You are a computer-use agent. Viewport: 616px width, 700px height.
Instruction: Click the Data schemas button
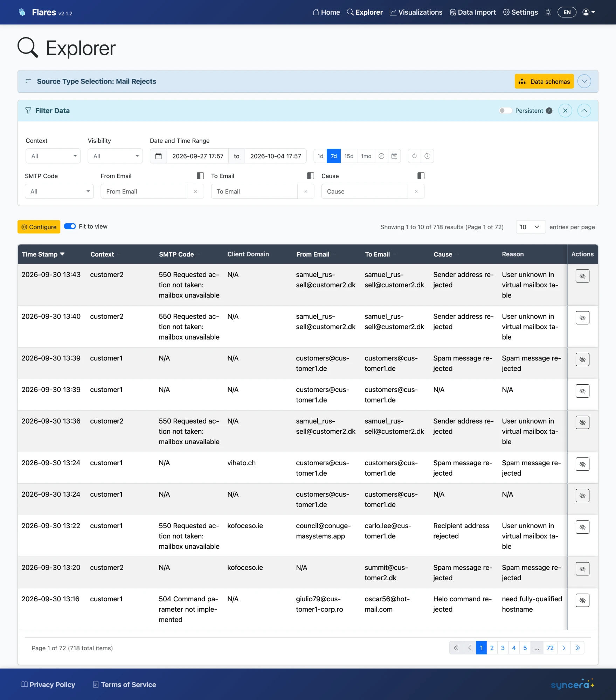(544, 81)
